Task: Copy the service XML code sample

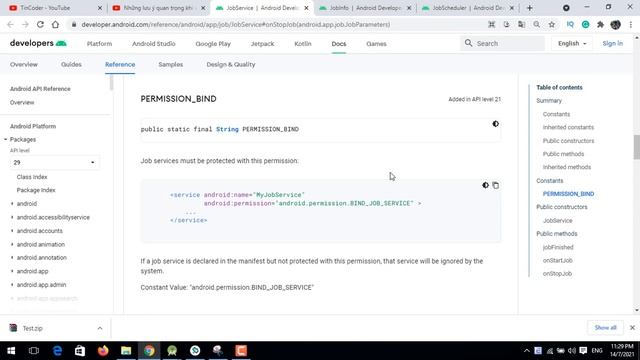Action: point(496,185)
